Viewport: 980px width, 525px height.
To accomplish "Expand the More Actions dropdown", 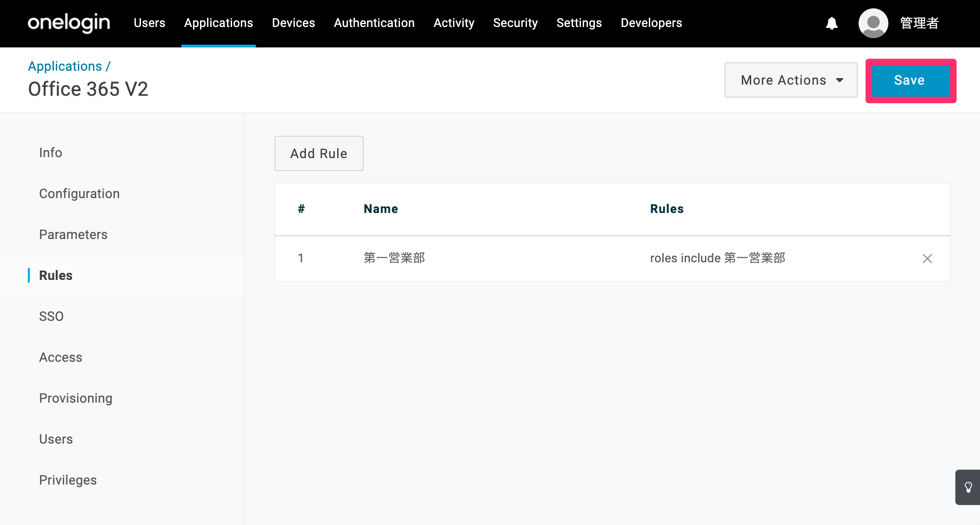I will [x=791, y=80].
